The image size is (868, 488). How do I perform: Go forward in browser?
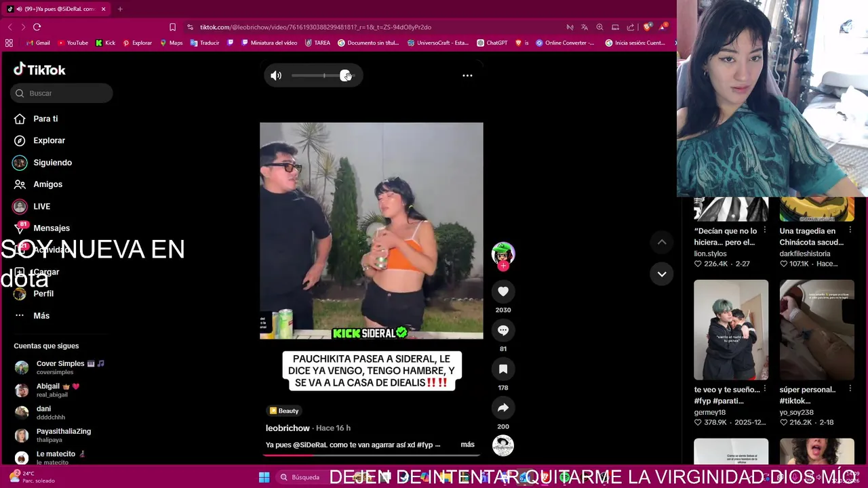pos(23,27)
